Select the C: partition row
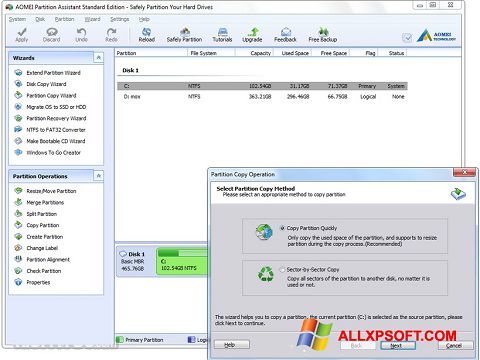Screen dimensions: 480x360 coord(262,86)
